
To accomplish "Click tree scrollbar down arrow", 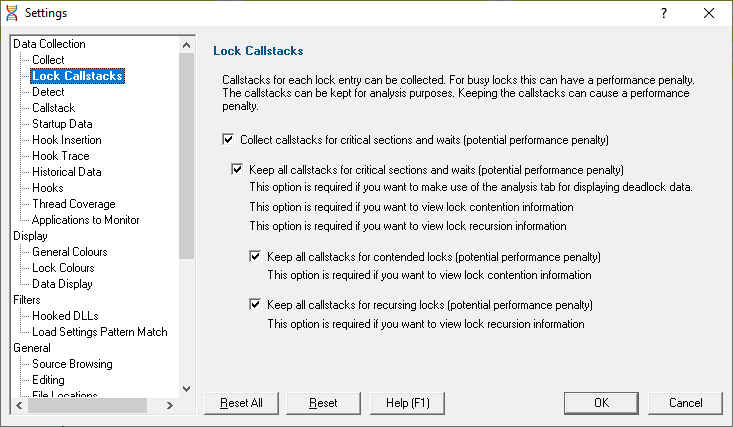I will click(x=187, y=389).
